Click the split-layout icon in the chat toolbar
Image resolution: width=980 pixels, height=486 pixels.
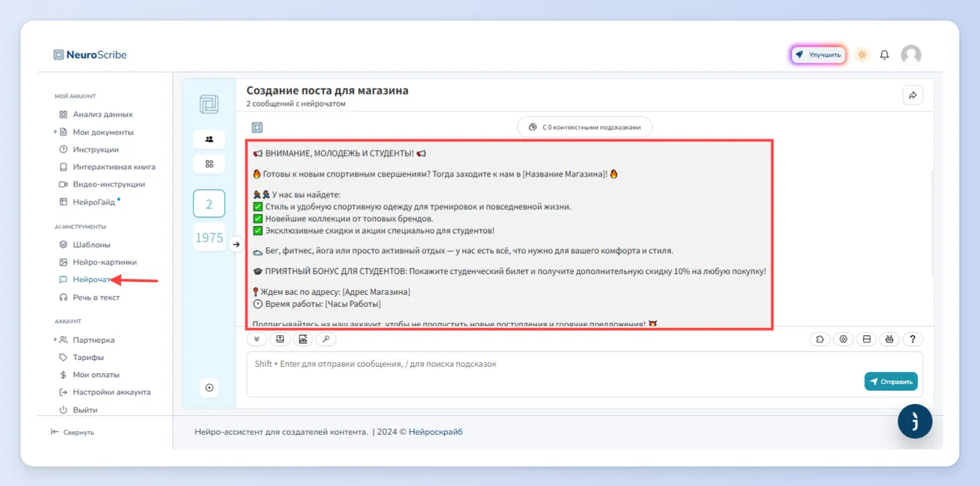click(x=867, y=339)
